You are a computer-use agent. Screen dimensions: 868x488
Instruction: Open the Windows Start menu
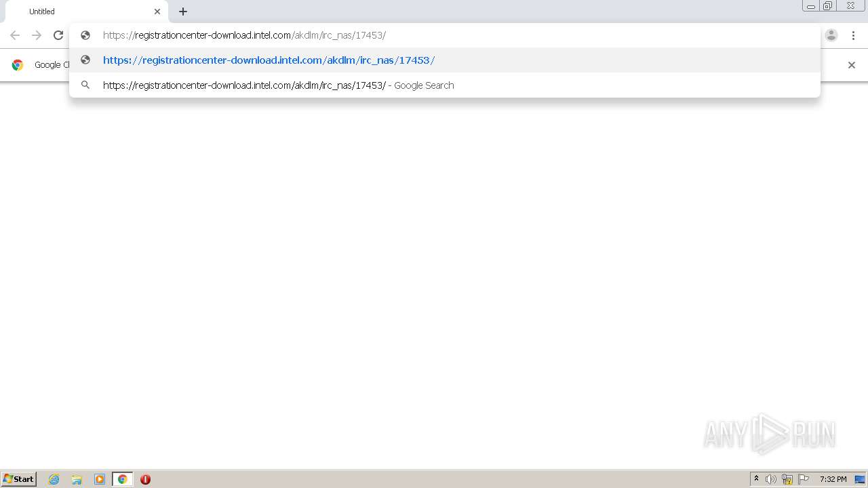(19, 479)
